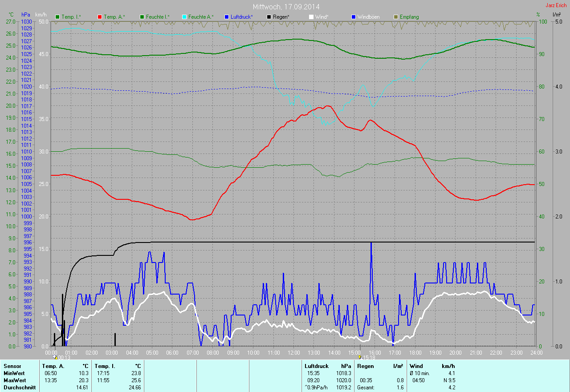The image size is (570, 392).
Task: Click the indoor minimum value "23.8"
Action: pyautogui.click(x=136, y=373)
